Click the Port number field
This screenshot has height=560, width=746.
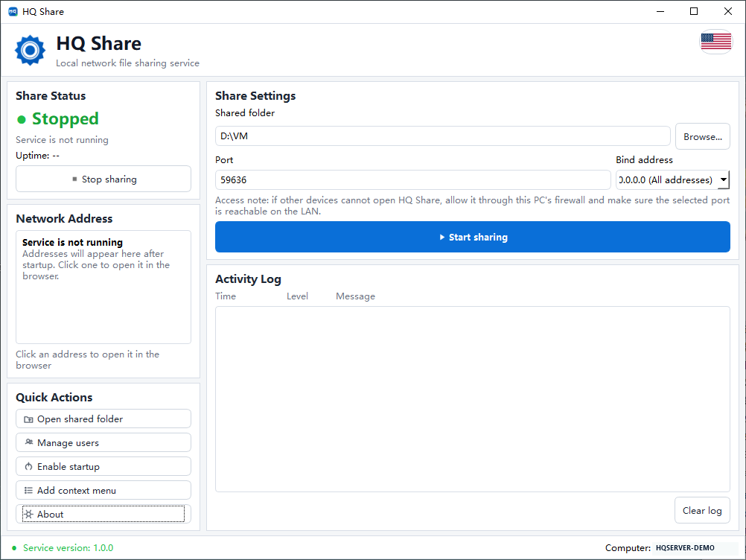412,180
